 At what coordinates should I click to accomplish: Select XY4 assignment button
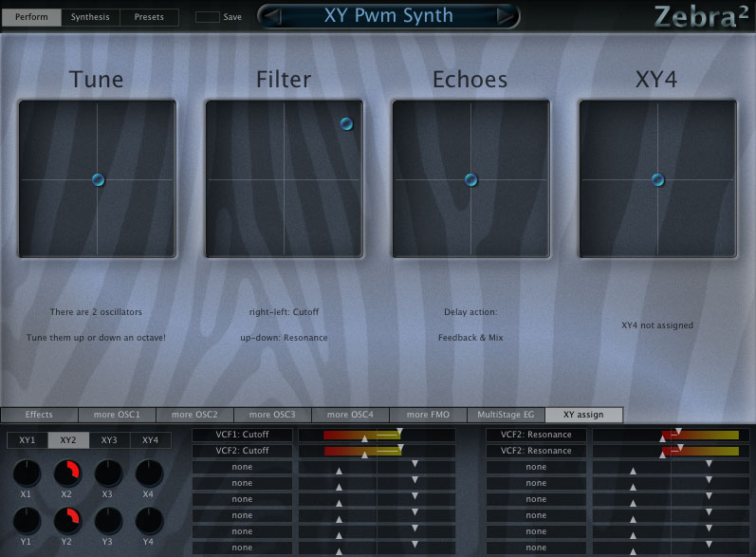click(x=151, y=440)
